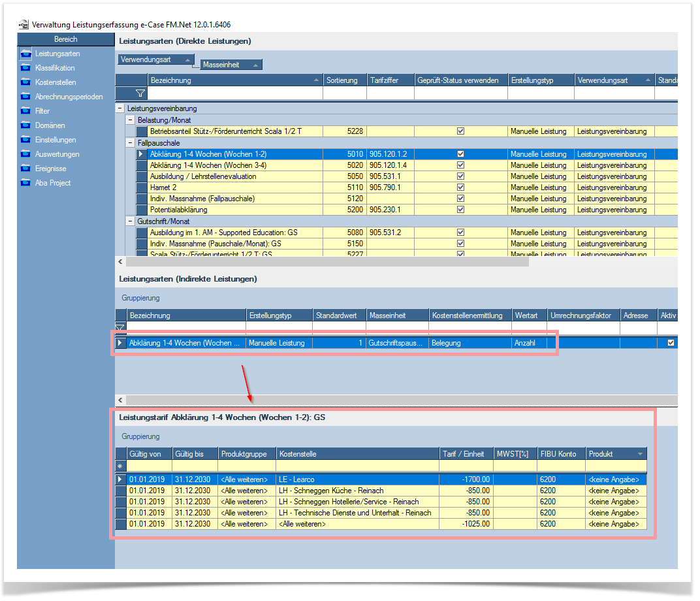Collapse the Belastung/Monat group
The width and height of the screenshot is (700, 601).
pos(131,120)
